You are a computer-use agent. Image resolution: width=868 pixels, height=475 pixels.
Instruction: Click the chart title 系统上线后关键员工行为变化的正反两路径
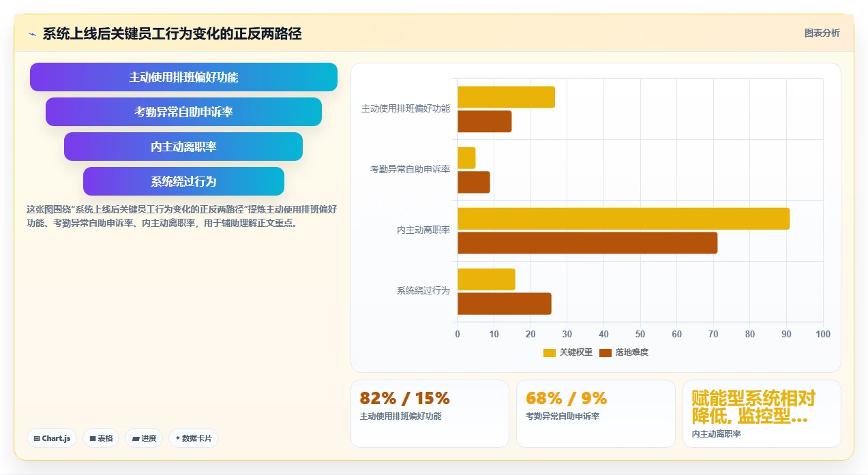point(172,33)
